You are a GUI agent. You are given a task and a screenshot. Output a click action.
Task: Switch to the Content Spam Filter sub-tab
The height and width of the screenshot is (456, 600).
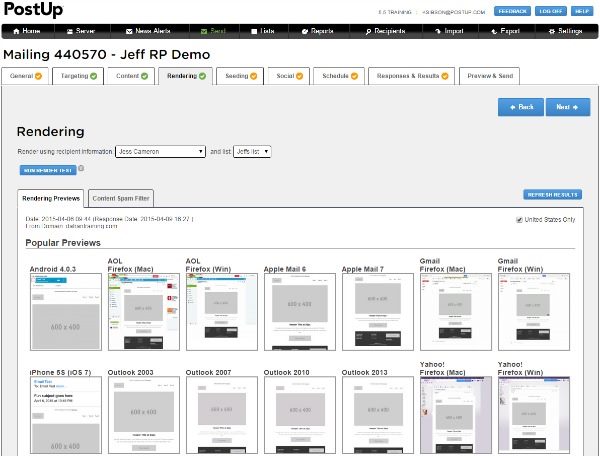121,199
